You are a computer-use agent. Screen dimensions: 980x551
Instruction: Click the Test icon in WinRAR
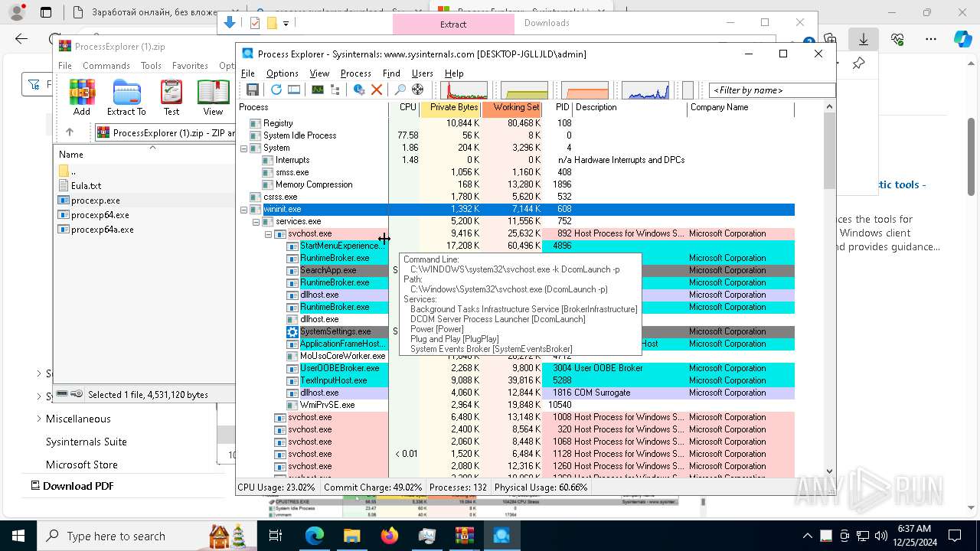tap(171, 98)
